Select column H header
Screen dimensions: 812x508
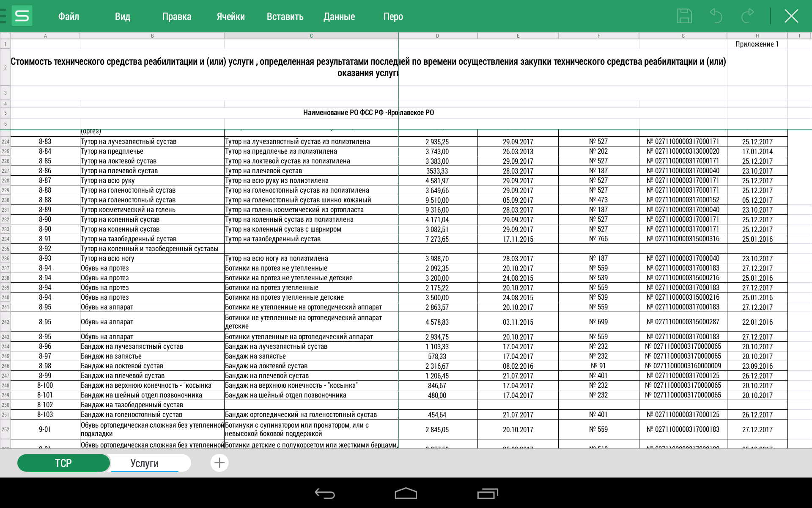pos(757,36)
